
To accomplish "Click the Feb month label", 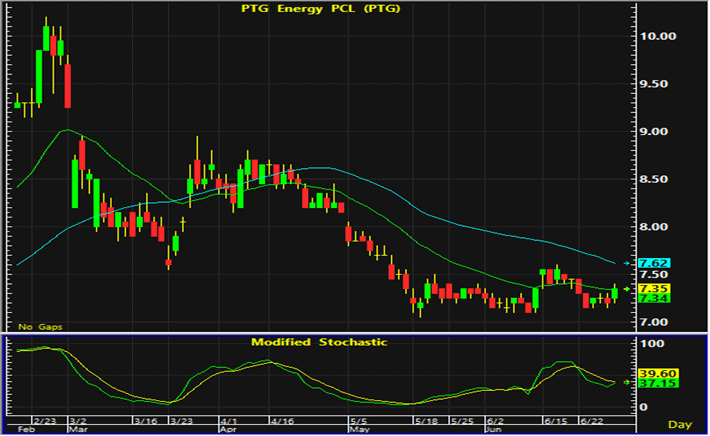I will [25, 429].
